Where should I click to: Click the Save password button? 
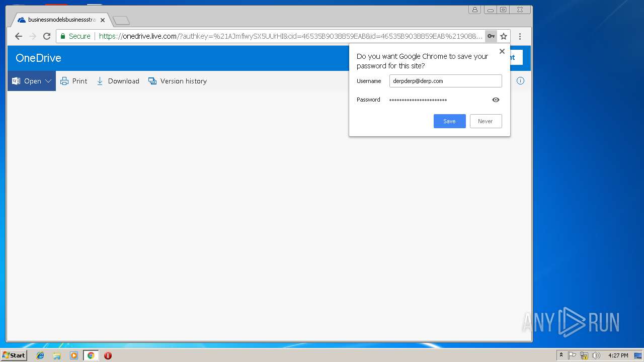449,121
